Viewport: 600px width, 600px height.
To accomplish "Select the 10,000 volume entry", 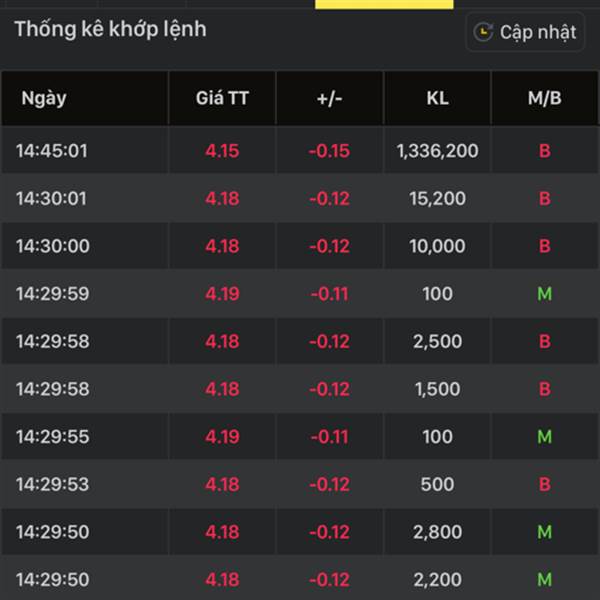I will 437,246.
